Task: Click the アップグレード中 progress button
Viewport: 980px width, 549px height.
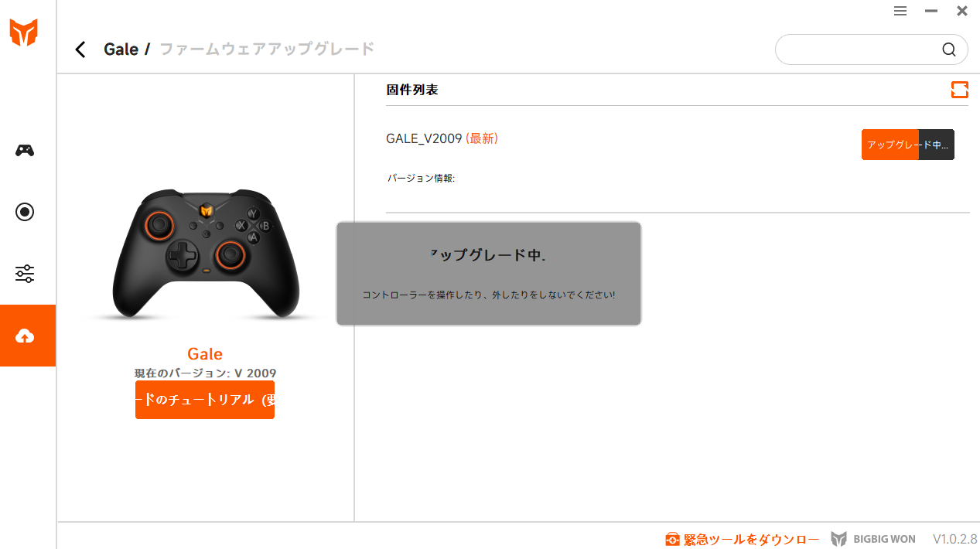Action: point(908,145)
